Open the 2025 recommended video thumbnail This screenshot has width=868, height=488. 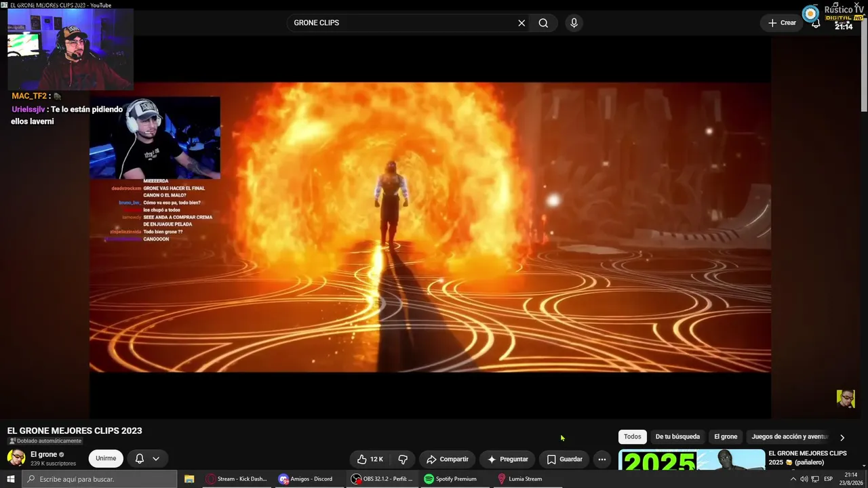[x=692, y=460]
